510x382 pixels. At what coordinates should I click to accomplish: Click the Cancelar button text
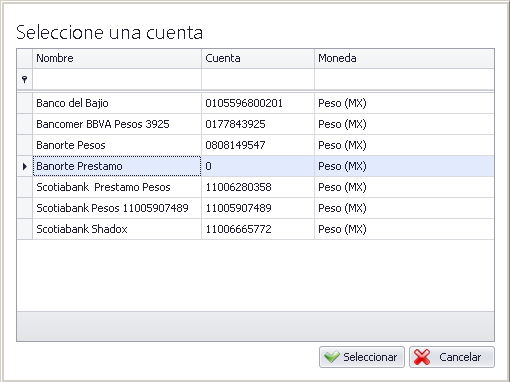click(x=460, y=357)
